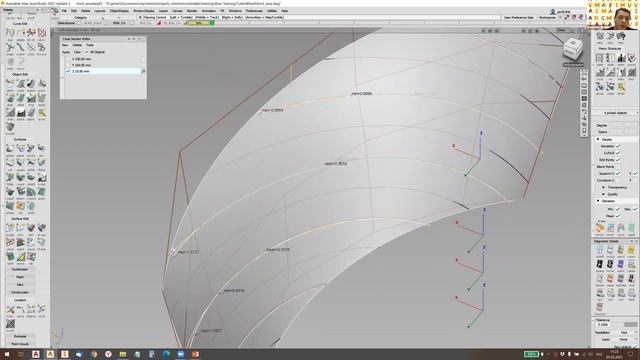Select yellow shading icon in Diagnostic Shade
640x360 pixels.
click(631, 250)
